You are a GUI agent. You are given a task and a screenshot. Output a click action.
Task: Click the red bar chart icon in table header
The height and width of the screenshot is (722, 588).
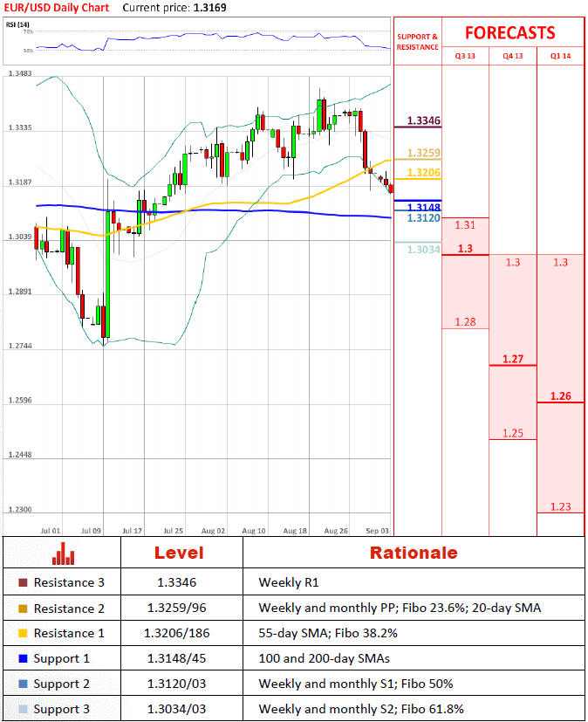point(61,554)
